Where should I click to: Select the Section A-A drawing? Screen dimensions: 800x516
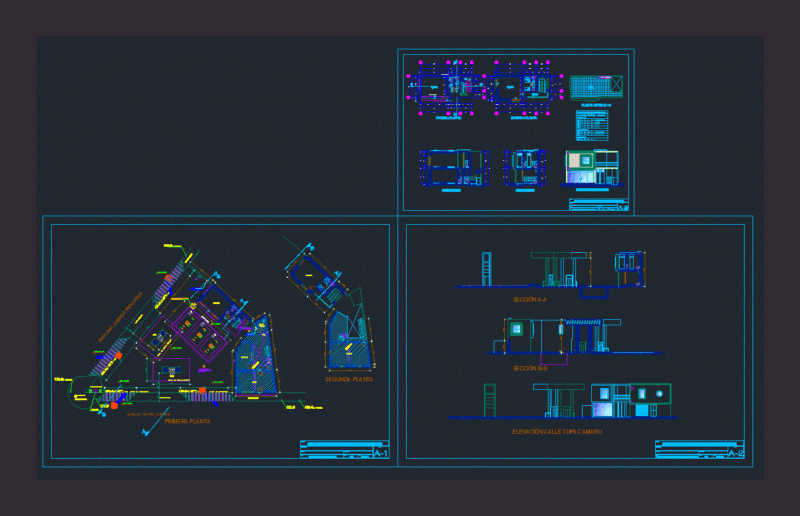click(x=551, y=274)
